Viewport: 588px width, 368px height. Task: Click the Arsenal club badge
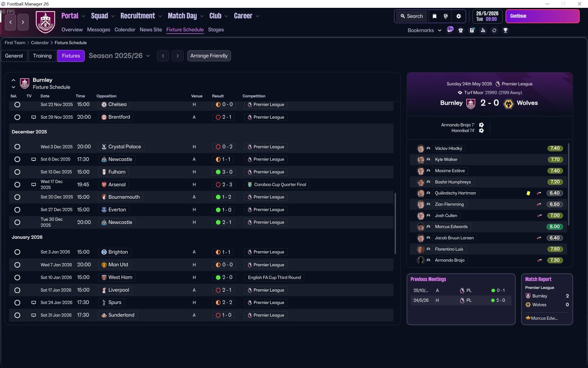[x=104, y=184]
